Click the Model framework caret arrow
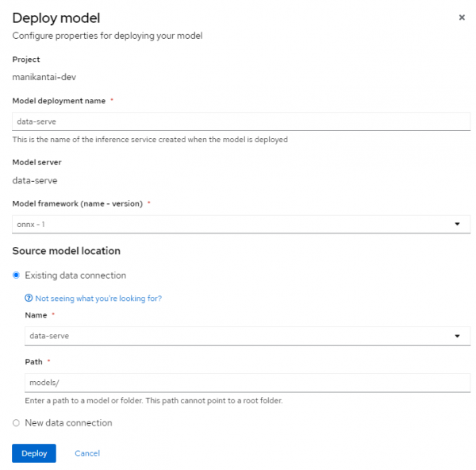Screen dimensions: 476x470 457,225
